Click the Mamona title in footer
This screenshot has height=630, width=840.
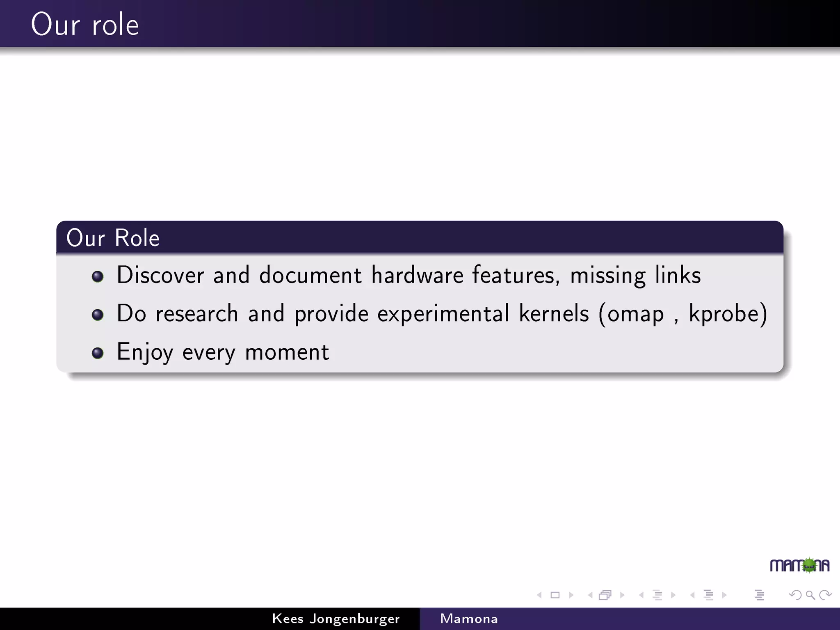coord(469,619)
